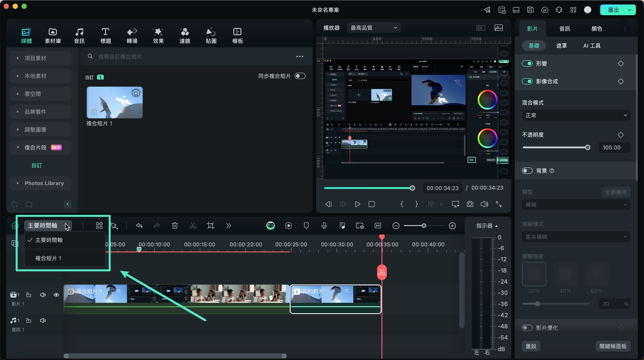Click the 重設 reset button
The height and width of the screenshot is (360, 644).
(531, 346)
